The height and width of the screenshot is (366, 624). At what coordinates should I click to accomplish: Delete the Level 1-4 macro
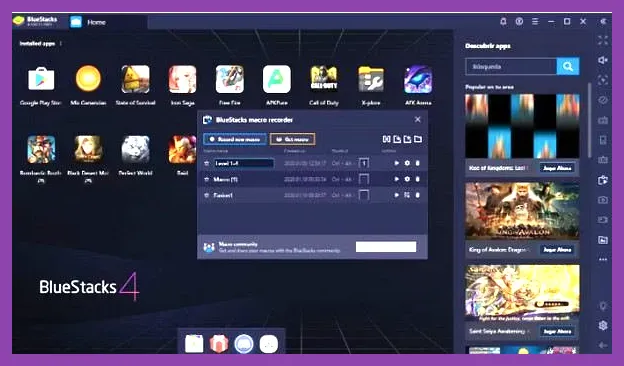417,163
